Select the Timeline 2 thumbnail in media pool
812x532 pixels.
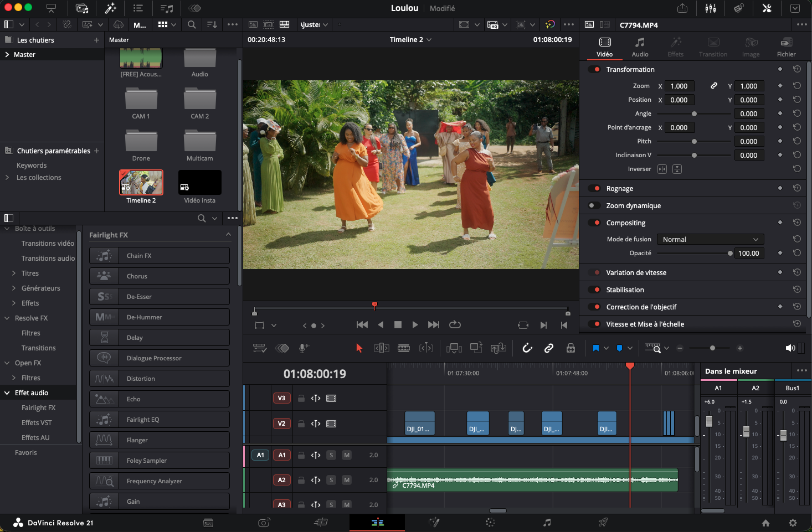pos(141,183)
